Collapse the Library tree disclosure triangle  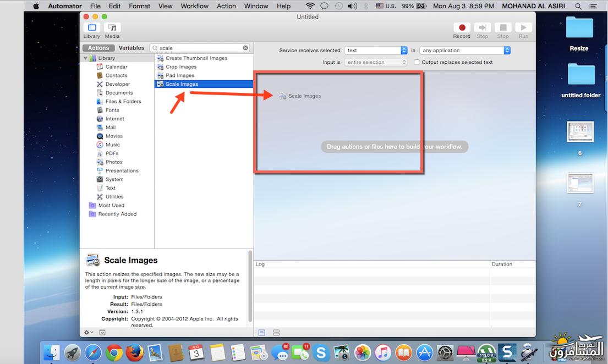pos(85,58)
